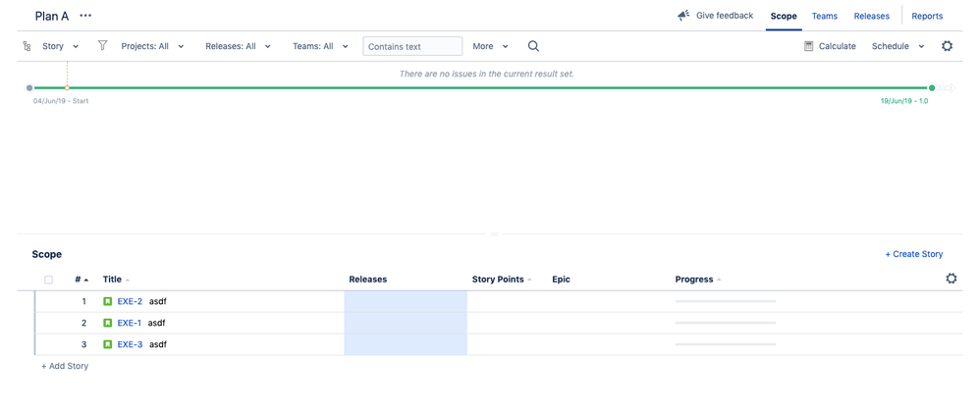Open the Teams: All filter dropdown
Image resolution: width=980 pixels, height=412 pixels.
click(x=321, y=46)
